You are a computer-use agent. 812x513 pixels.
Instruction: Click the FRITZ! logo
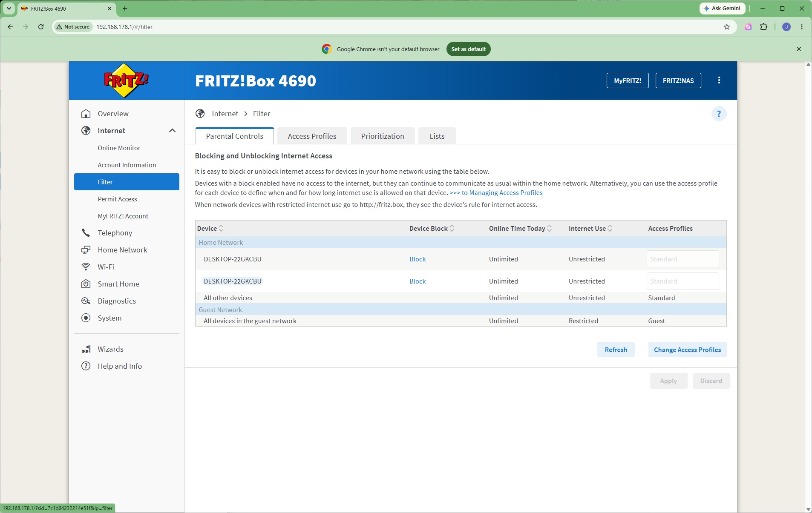coord(126,80)
